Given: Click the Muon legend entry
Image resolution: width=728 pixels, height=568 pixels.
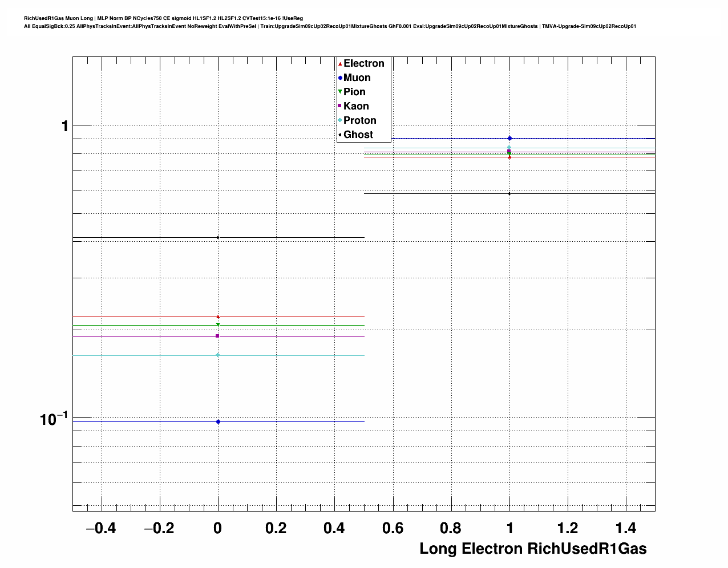Looking at the screenshot, I should [x=354, y=78].
